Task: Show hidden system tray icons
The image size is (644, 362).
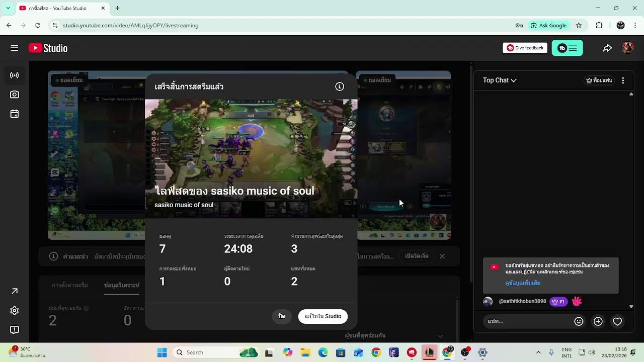Action: pyautogui.click(x=538, y=352)
